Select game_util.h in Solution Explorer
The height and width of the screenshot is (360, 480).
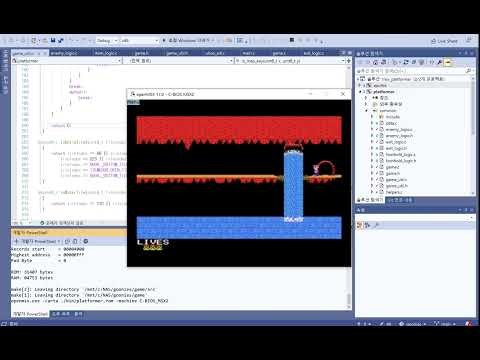click(397, 186)
